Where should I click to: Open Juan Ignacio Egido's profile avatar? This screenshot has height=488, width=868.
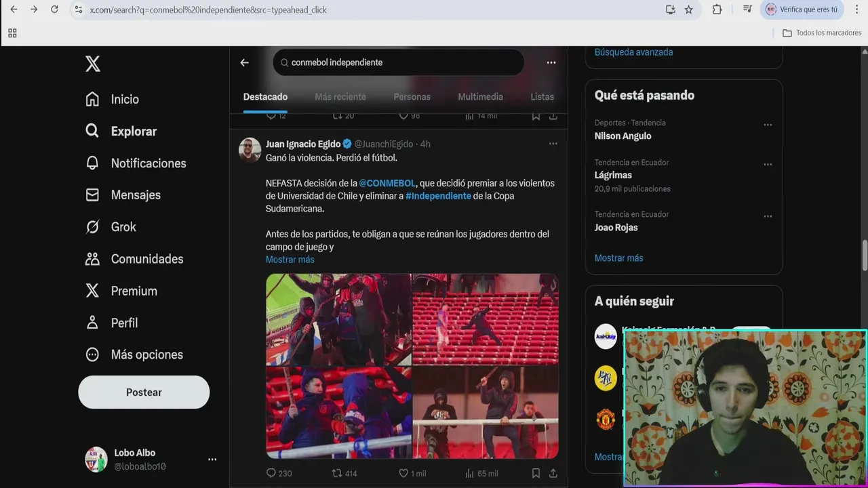pyautogui.click(x=250, y=150)
